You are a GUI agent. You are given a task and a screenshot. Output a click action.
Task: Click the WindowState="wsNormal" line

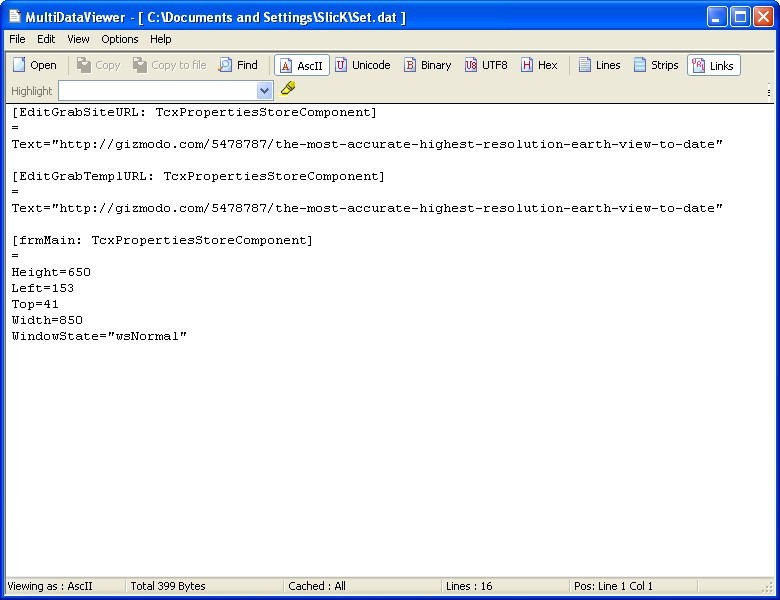point(99,336)
